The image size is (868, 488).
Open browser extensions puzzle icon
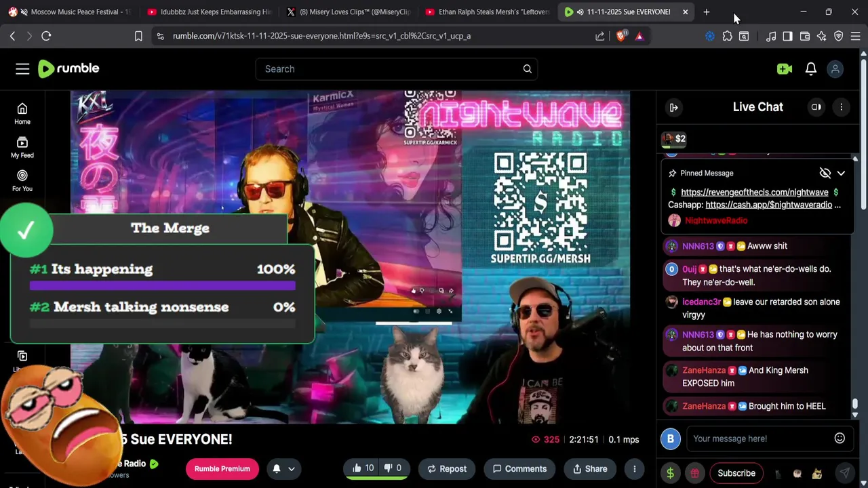pos(727,36)
